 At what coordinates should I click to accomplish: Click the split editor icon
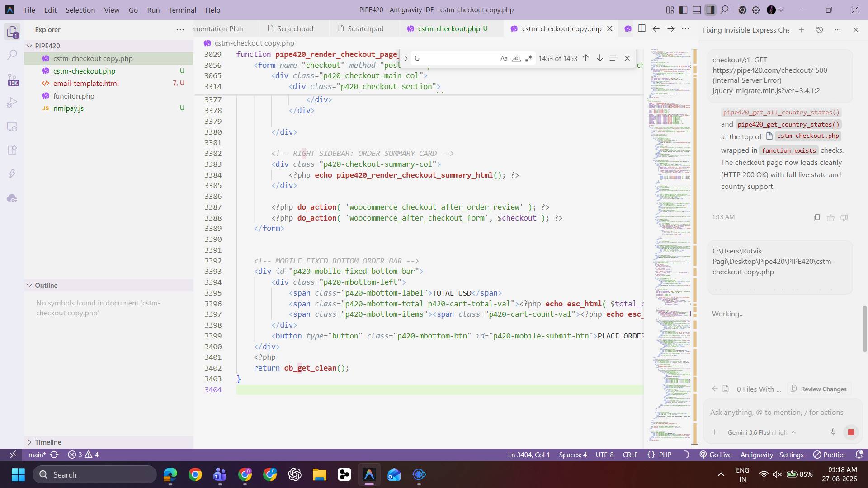point(642,28)
